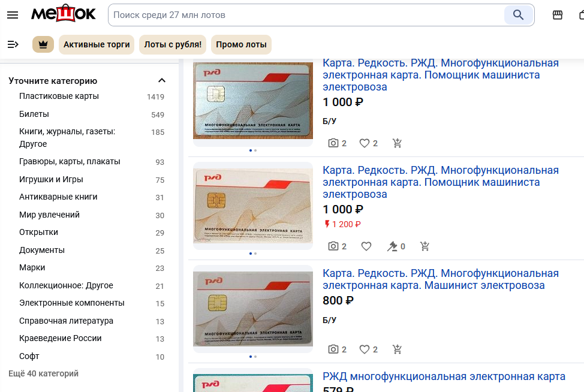584x392 pixels.
Task: Add the 800 ₽ lot to favorites
Action: click(x=365, y=349)
